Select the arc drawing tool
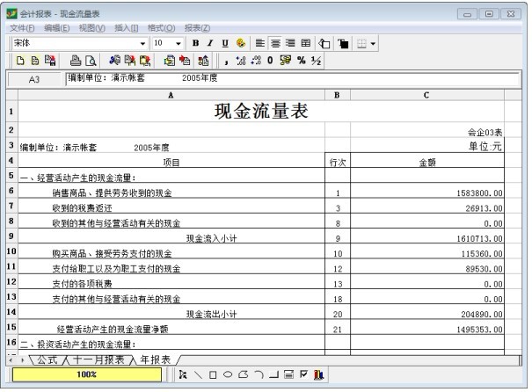Screen dimensions: 532x392 click(259, 374)
